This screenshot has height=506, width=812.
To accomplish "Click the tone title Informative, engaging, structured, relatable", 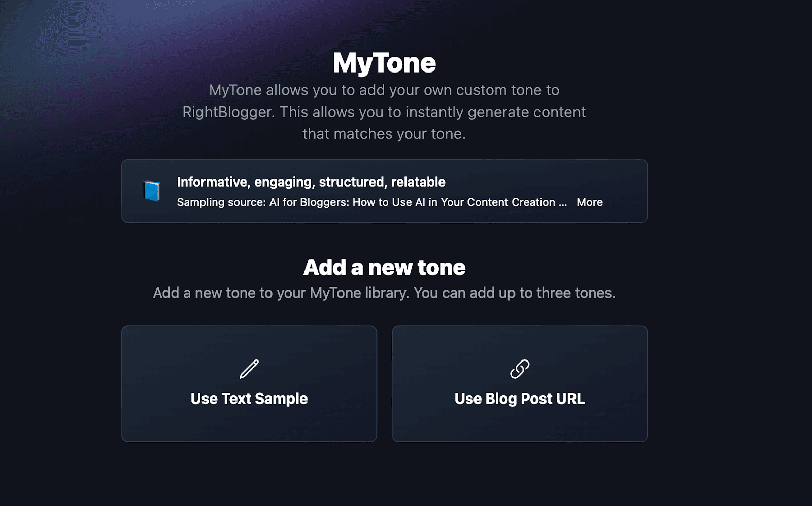I will coord(311,182).
